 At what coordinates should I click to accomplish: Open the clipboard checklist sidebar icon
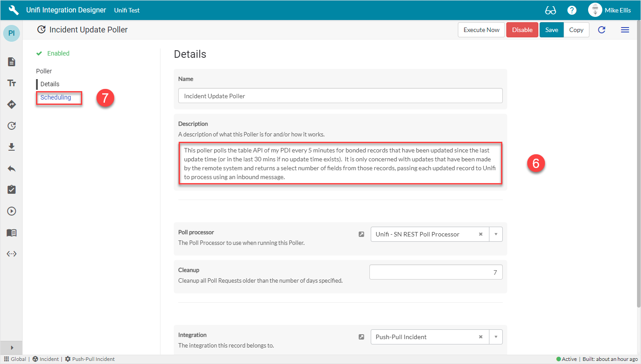(11, 190)
